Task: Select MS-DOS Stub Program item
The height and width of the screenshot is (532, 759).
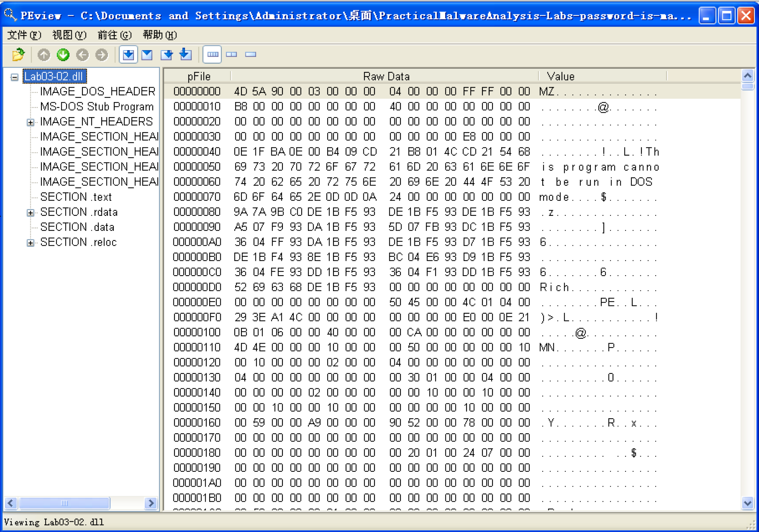Action: click(x=97, y=106)
